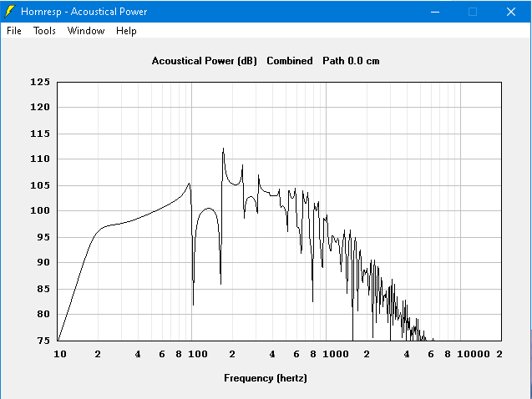Minimize the Hornresp window
532x399 pixels.
[x=435, y=12]
